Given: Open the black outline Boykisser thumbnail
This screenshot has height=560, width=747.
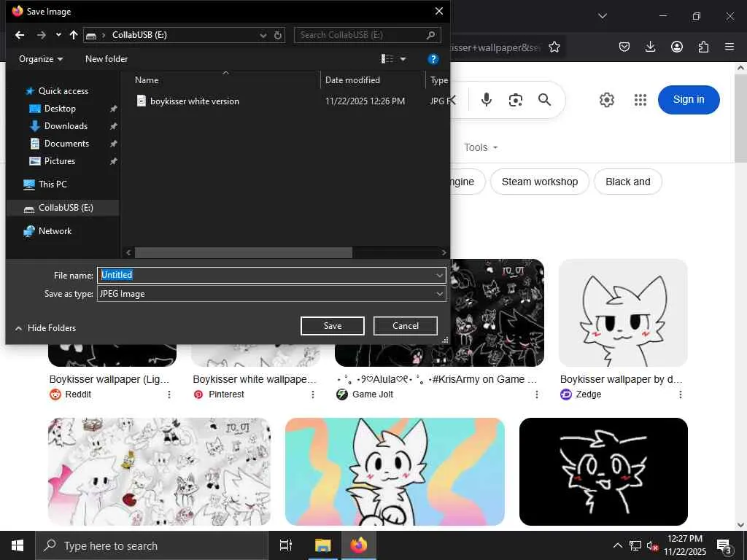Looking at the screenshot, I should pos(603,472).
